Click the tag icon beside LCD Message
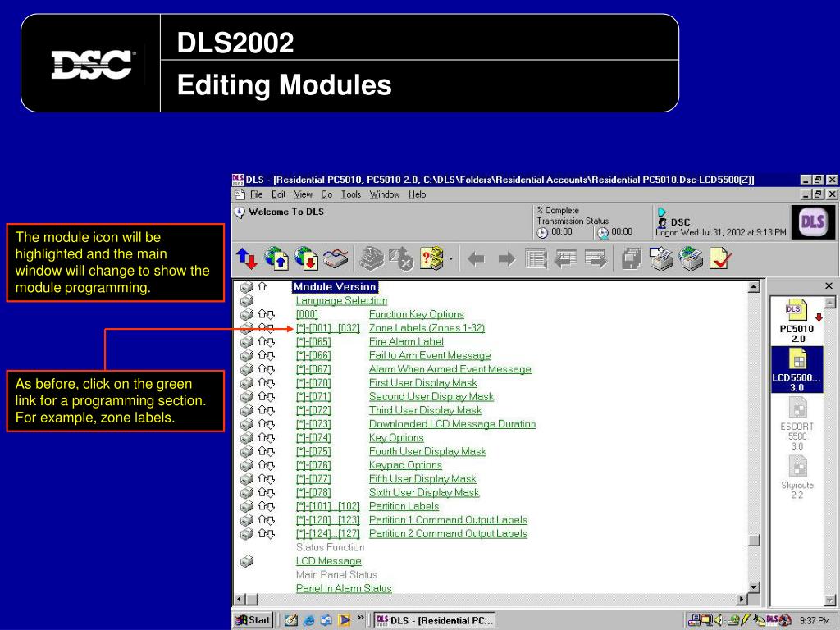The width and height of the screenshot is (840, 630). coord(247,561)
